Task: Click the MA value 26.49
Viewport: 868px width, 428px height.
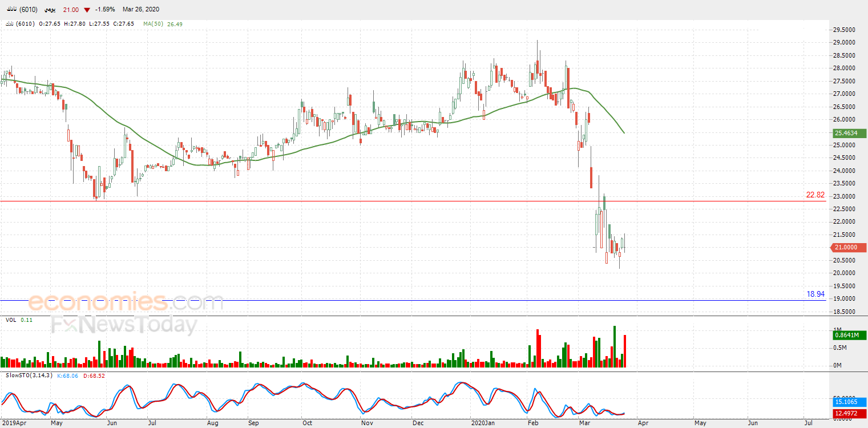Action: pos(175,24)
